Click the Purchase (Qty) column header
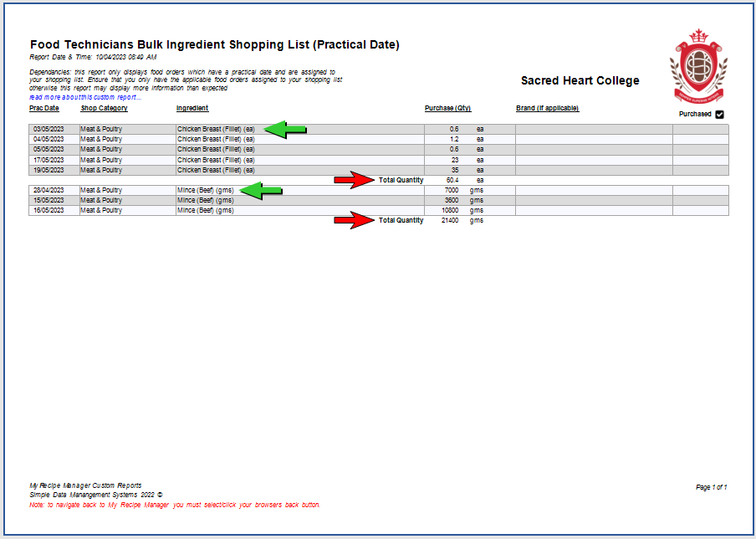 [447, 109]
